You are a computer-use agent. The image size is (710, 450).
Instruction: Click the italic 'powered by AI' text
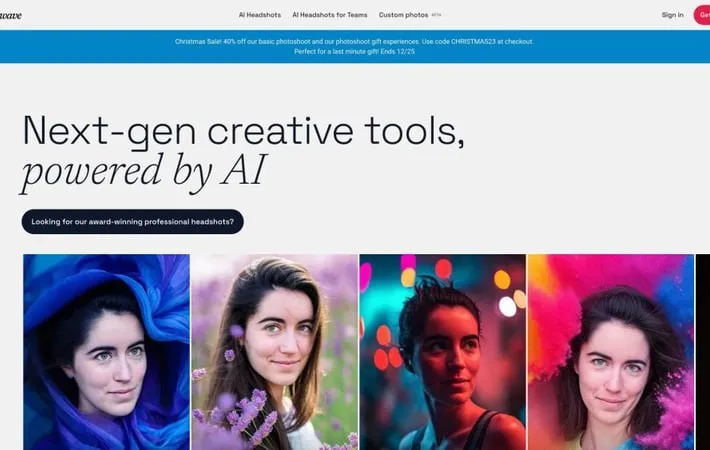click(x=143, y=172)
